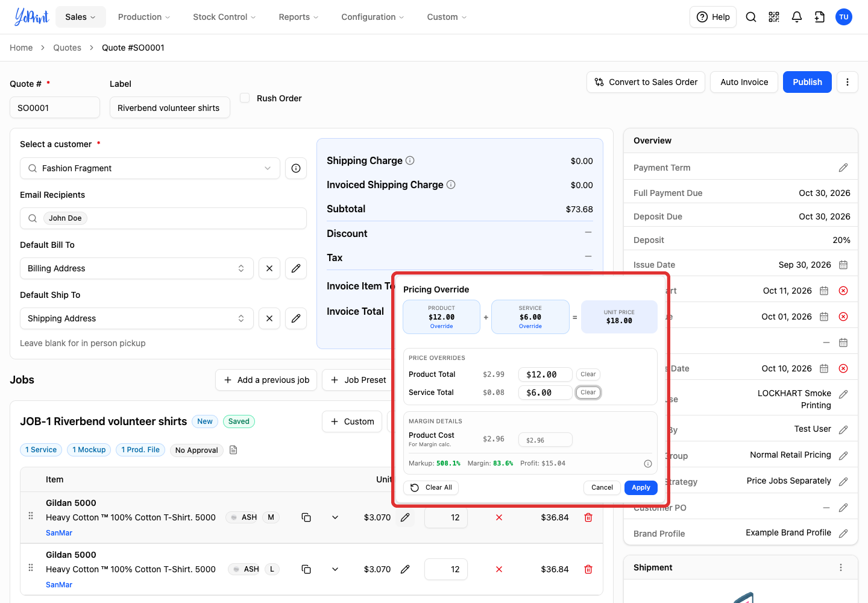868x603 pixels.
Task: Cancel the Pricing Override dialog
Action: click(x=602, y=487)
